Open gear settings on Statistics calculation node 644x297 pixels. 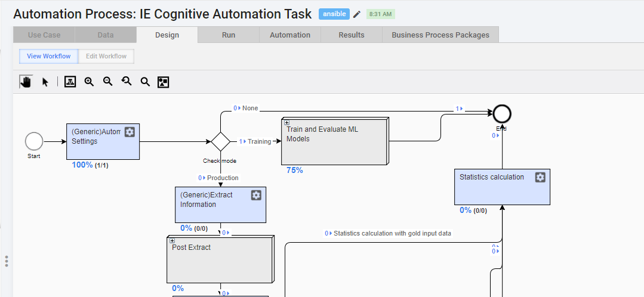(541, 177)
